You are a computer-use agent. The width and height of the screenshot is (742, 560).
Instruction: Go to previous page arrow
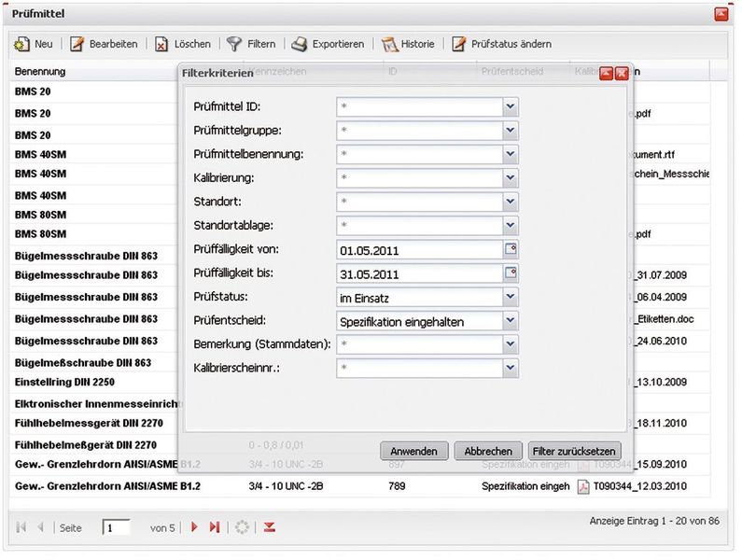[x=41, y=526]
